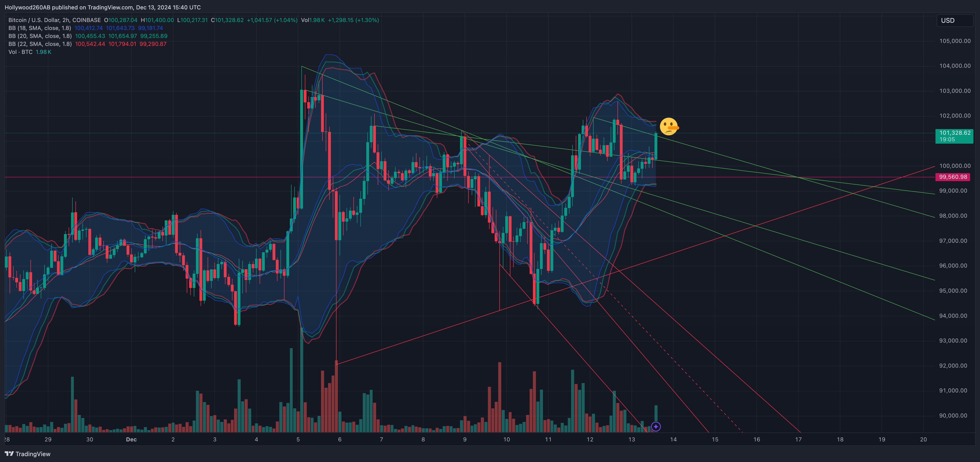Click the published-on header text with the Dec 13 date
This screenshot has height=462, width=980.
pos(103,7)
